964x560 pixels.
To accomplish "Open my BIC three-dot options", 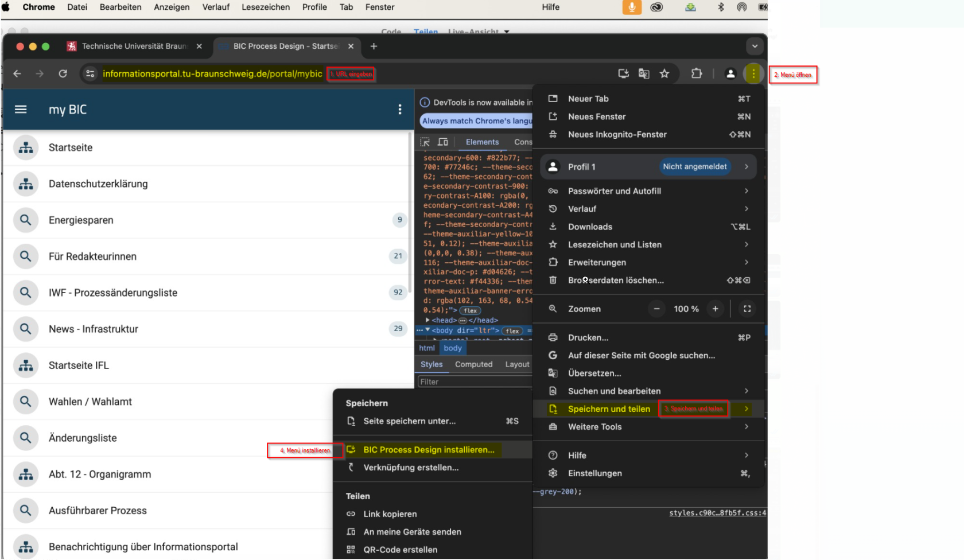I will tap(400, 109).
